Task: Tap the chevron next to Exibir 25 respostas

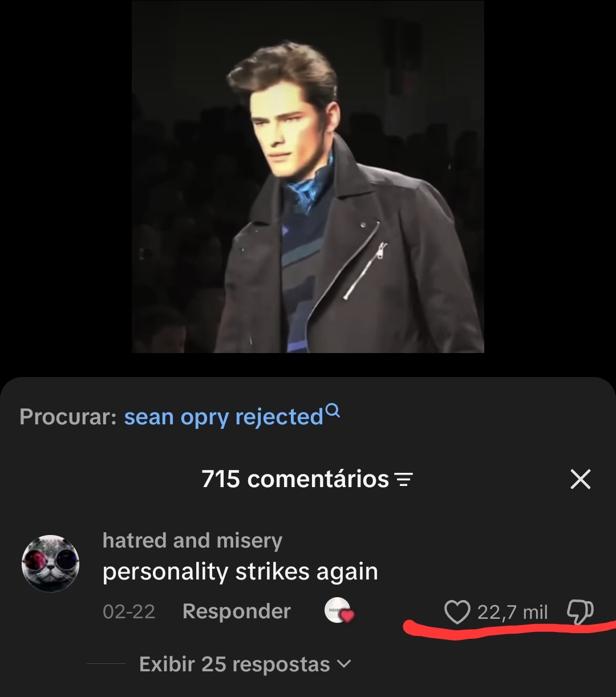Action: click(x=344, y=664)
